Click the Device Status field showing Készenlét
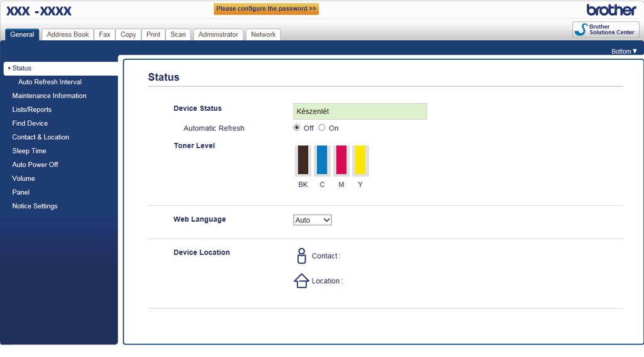 pyautogui.click(x=360, y=111)
